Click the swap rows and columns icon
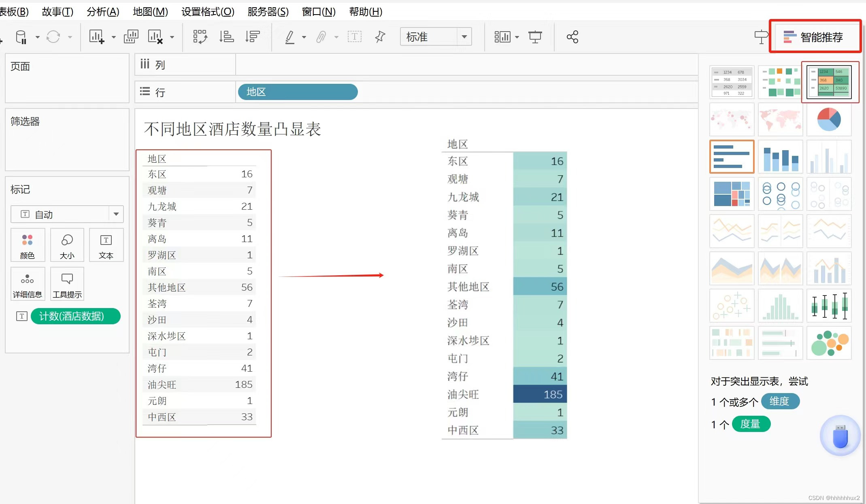 point(200,37)
